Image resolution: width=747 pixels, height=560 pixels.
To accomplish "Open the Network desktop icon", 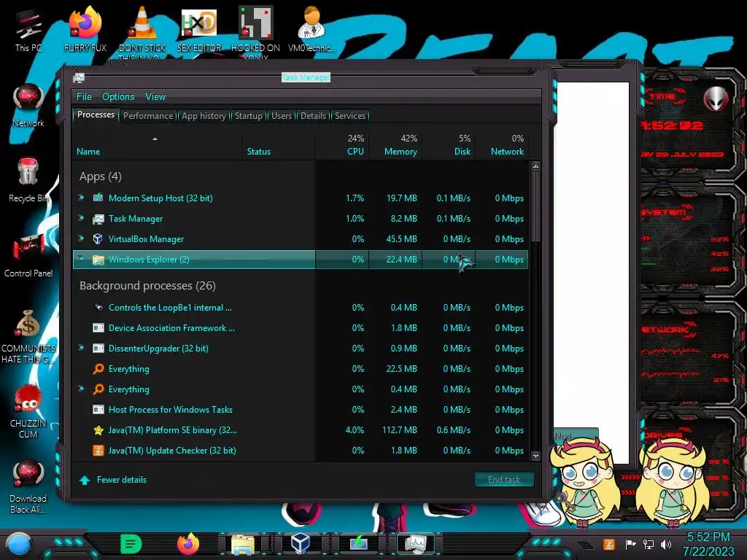I will coord(28,106).
